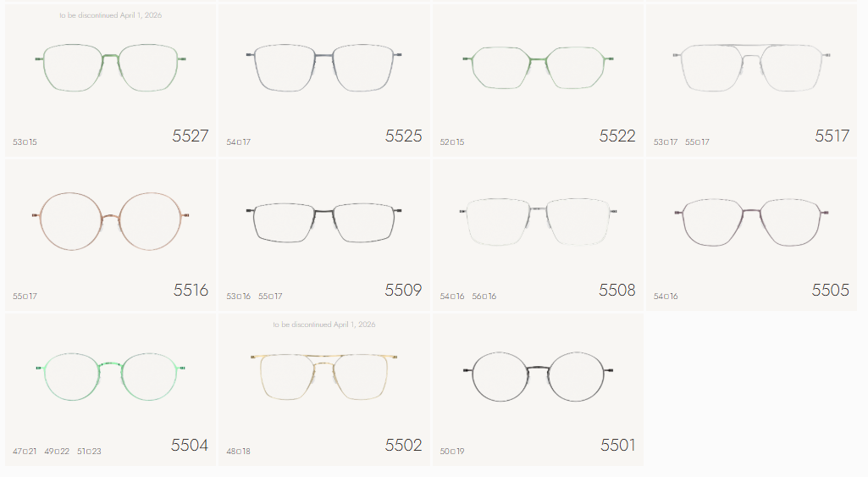
Task: Select the dark rectangular 5509 frame image
Action: 323,223
